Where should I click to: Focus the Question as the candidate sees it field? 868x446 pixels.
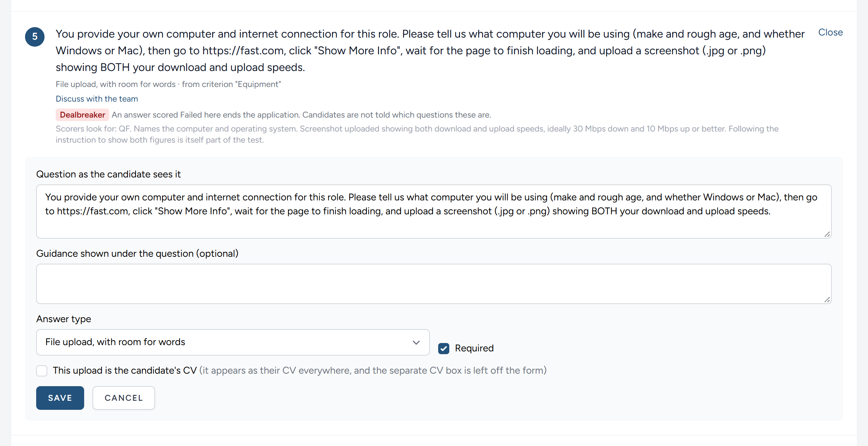434,211
